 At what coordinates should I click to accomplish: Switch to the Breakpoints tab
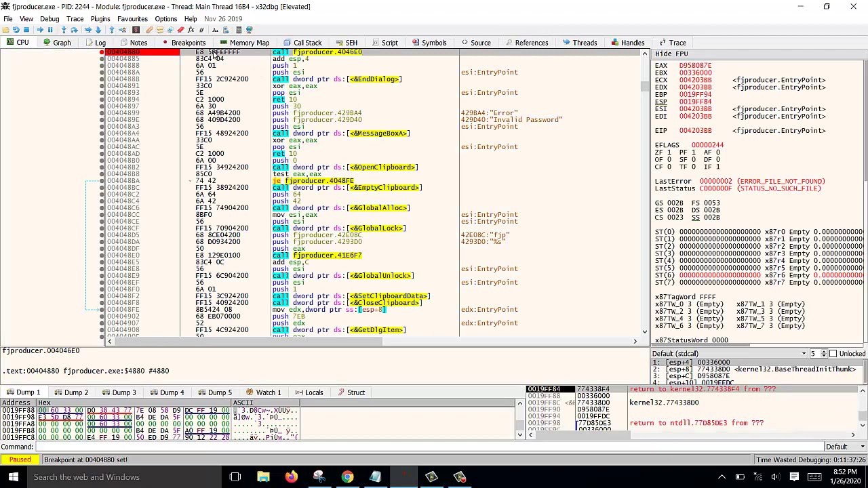[184, 43]
